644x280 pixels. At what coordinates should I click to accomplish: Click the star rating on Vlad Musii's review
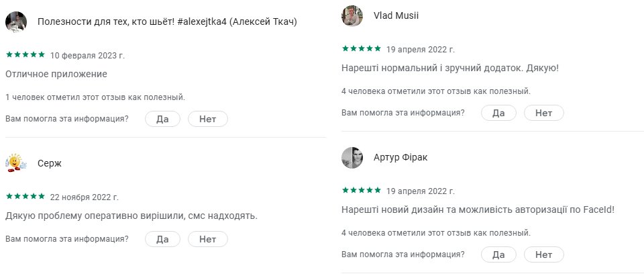coord(362,49)
